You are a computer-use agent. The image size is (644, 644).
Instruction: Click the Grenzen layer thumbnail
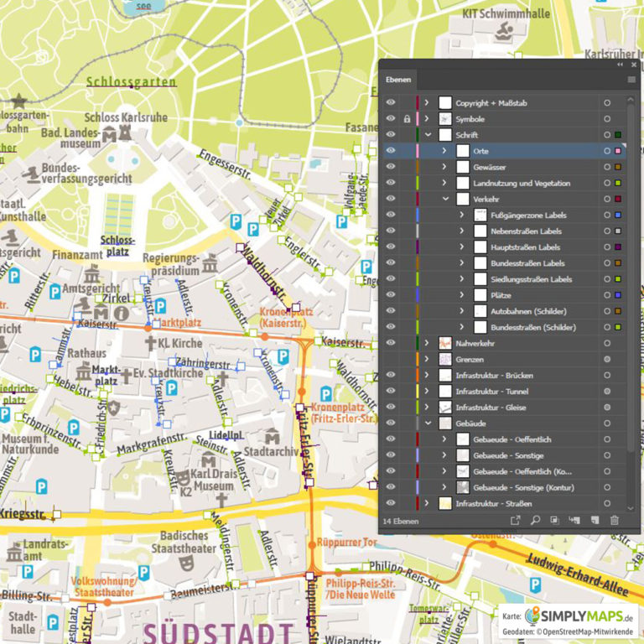coord(445,360)
